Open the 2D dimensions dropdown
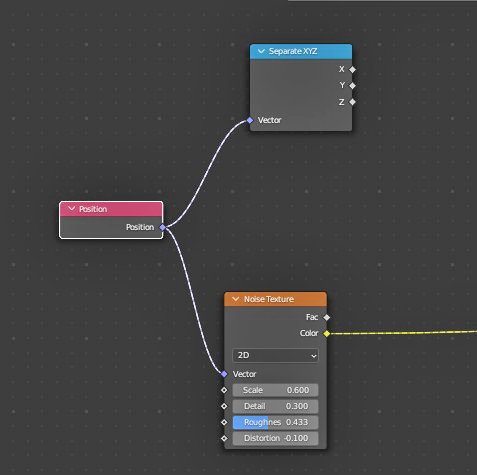The image size is (477, 475). tap(275, 356)
